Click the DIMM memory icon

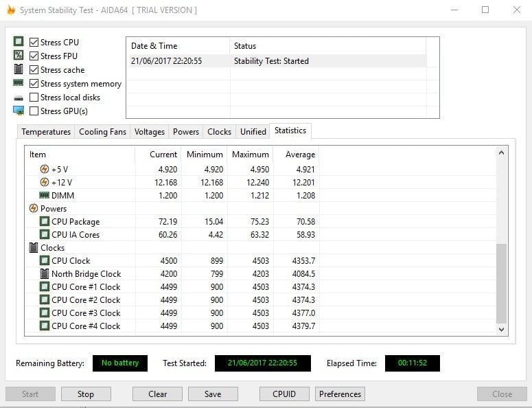coord(45,195)
